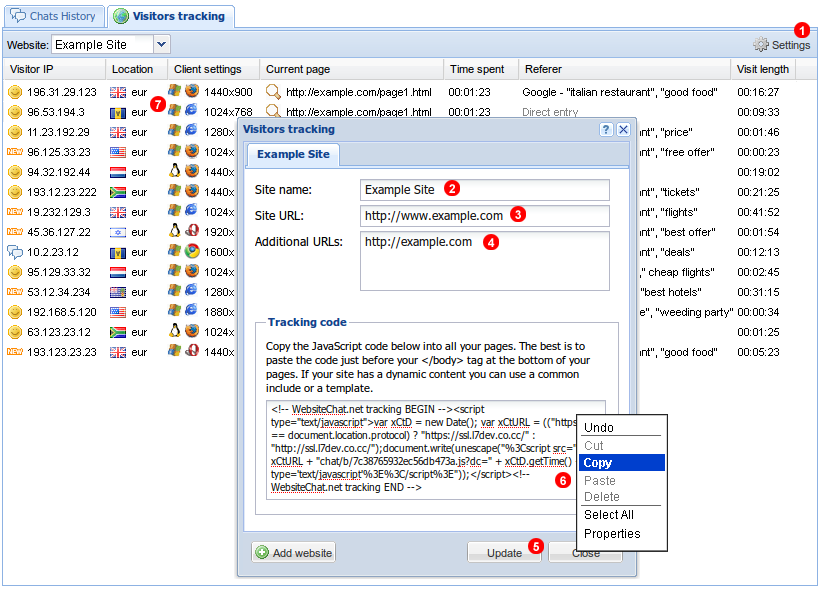Click the Firefox icon in the 193.12.23.222 row

click(x=192, y=191)
